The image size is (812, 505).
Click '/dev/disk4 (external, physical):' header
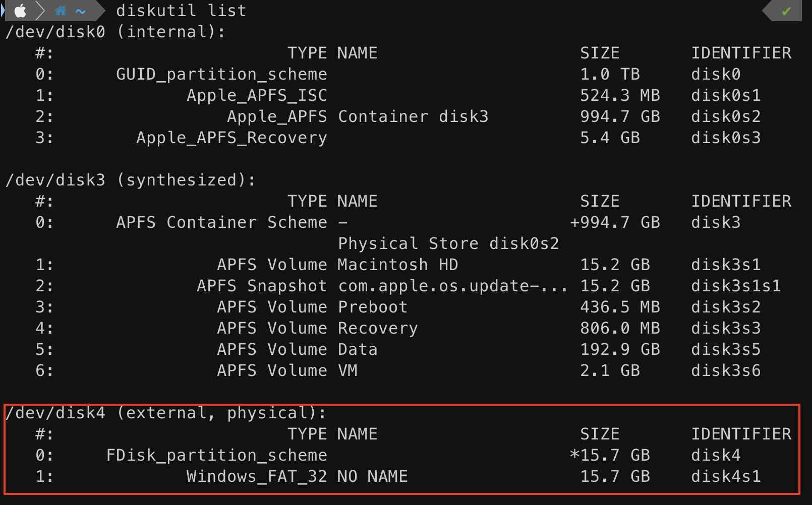pos(166,413)
